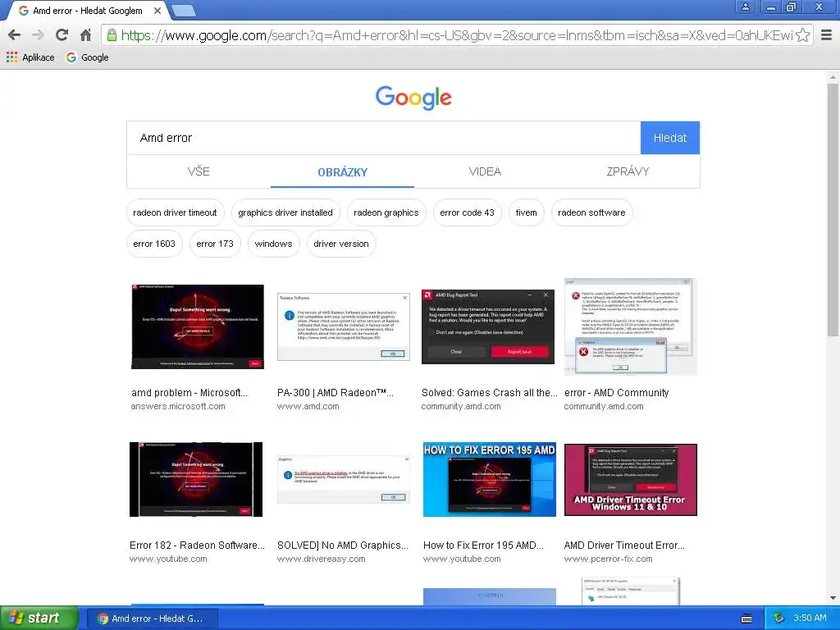Open the Aplikace apps grid bookmark

pyautogui.click(x=30, y=57)
